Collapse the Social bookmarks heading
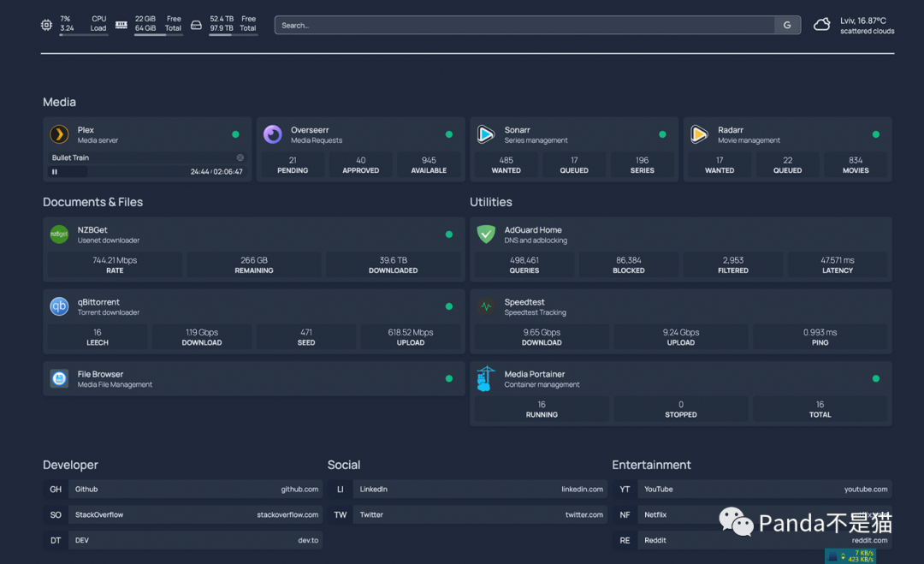924x564 pixels. [344, 465]
